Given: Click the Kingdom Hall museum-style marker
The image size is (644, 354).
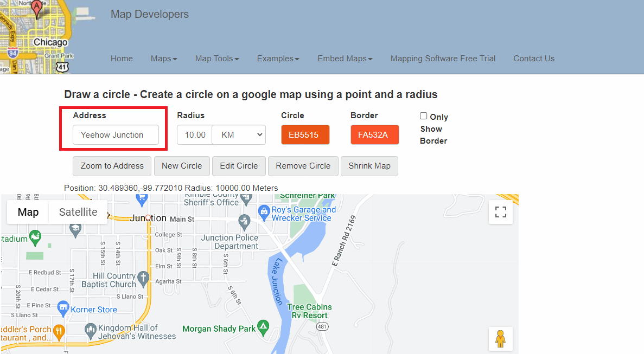Looking at the screenshot, I should tap(91, 331).
